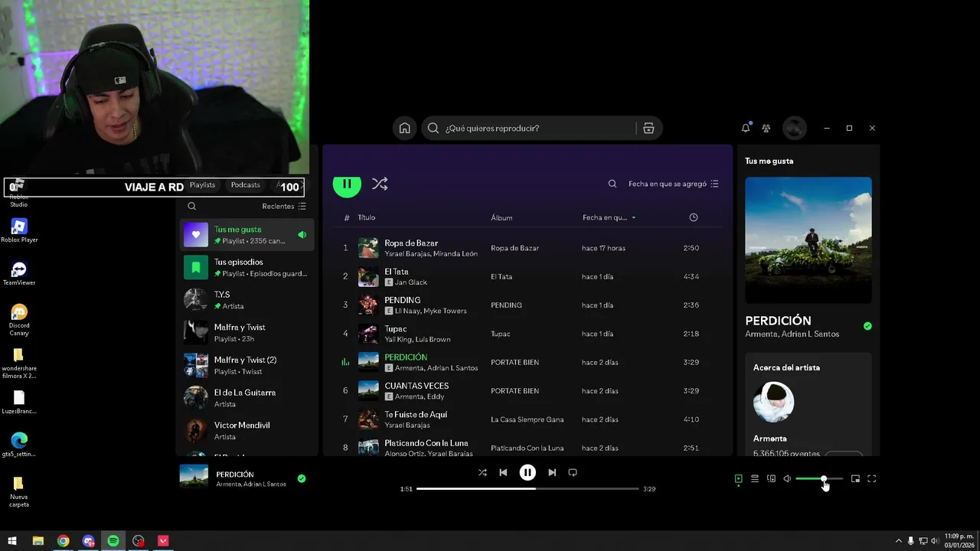Open the miniplayer
Viewport: 980px width, 551px height.
click(855, 478)
